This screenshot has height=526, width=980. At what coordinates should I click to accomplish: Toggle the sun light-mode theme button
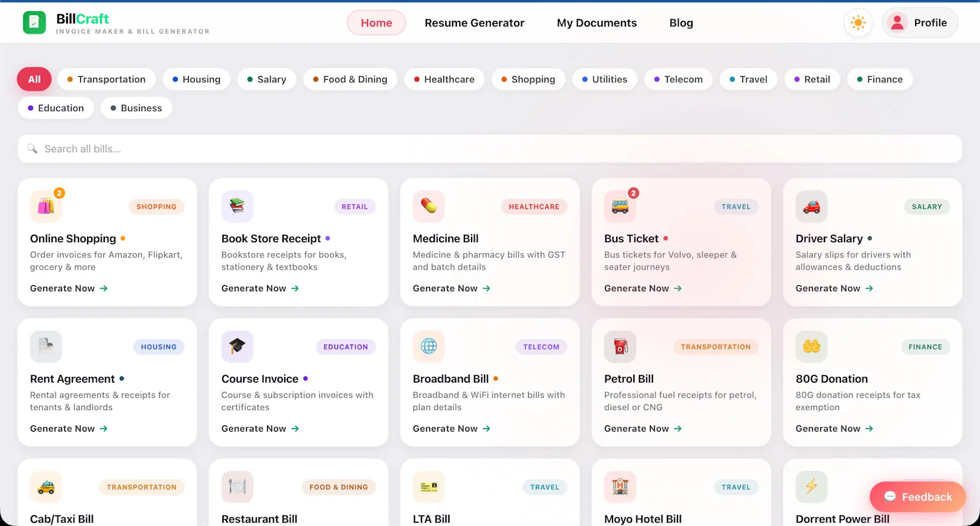click(858, 23)
